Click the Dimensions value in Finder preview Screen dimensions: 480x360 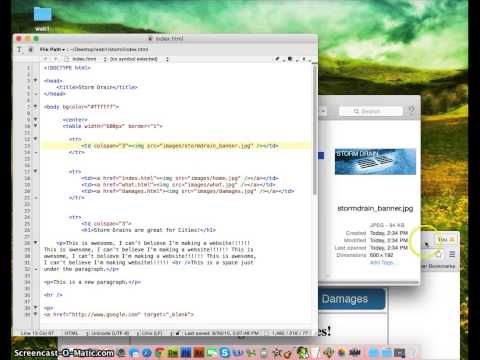tap(382, 255)
